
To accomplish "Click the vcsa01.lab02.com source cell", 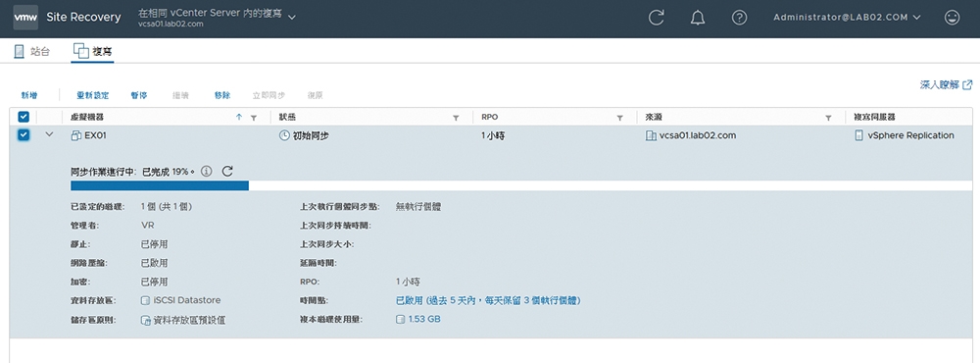I will pyautogui.click(x=698, y=135).
